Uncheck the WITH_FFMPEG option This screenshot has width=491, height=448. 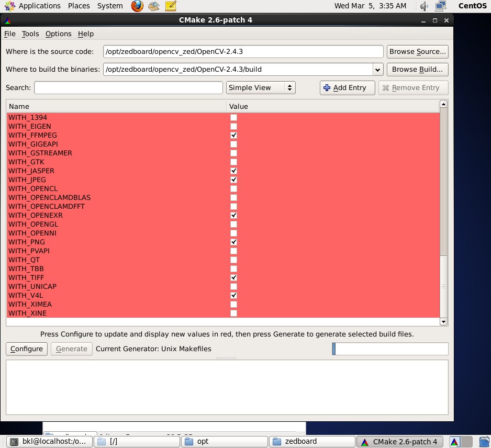click(x=233, y=135)
